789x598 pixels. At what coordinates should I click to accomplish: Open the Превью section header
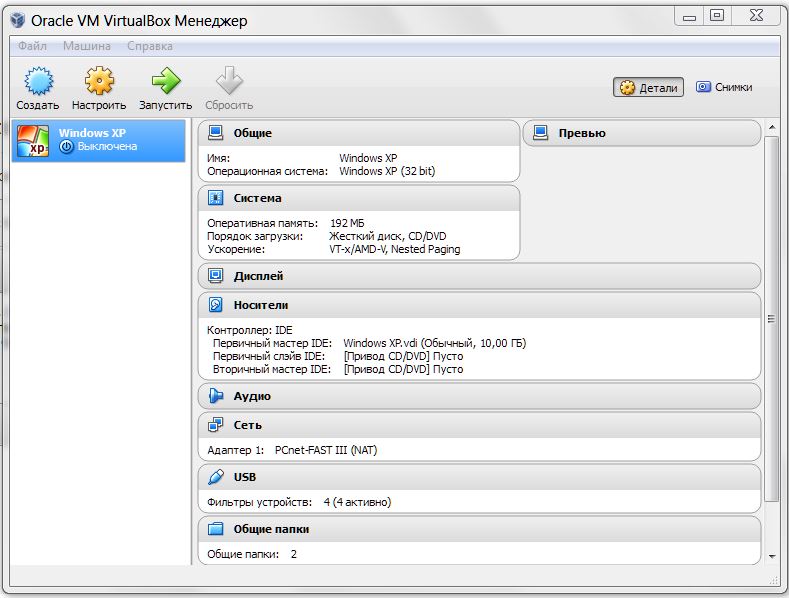tap(642, 133)
